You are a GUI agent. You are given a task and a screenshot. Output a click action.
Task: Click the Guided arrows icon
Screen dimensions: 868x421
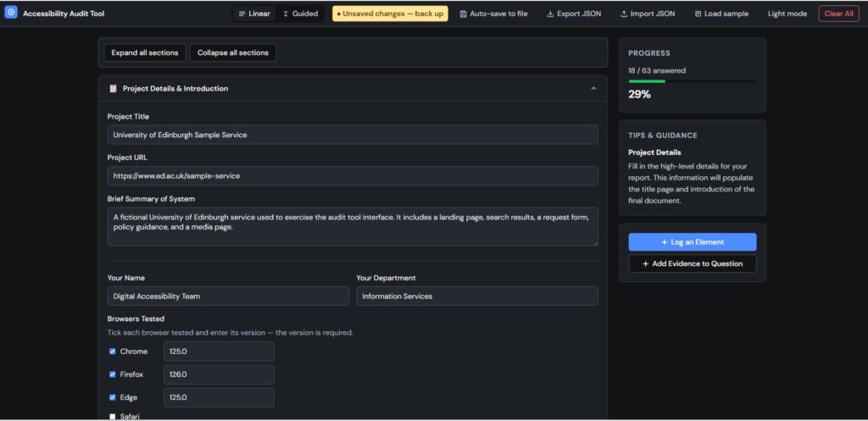pyautogui.click(x=286, y=14)
